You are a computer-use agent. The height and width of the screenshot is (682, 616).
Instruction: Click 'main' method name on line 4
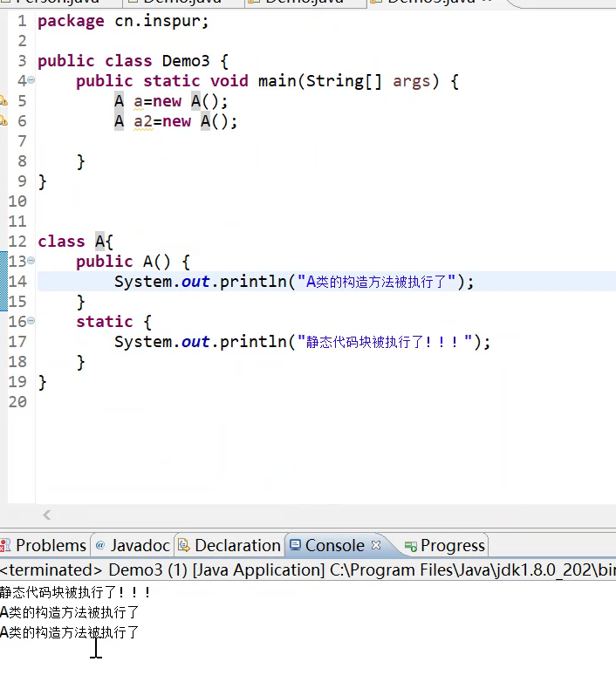coord(277,81)
